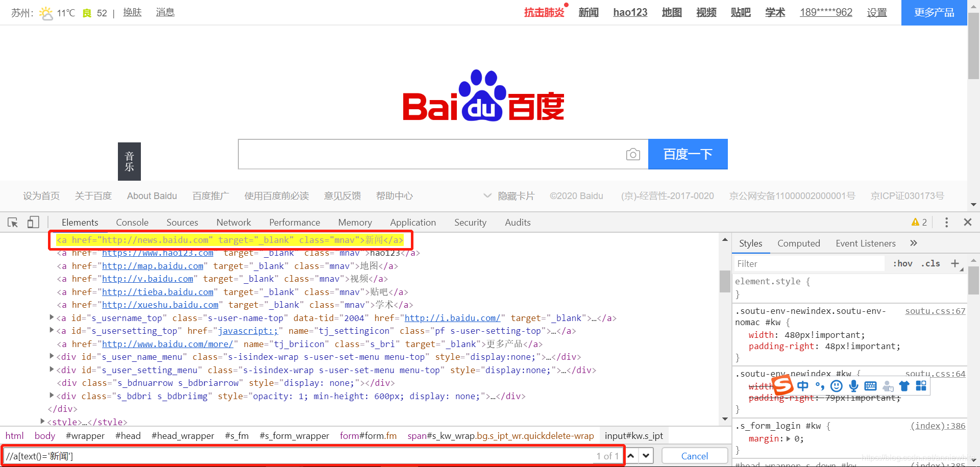Open Sogou toolbox grid icon
Image resolution: width=980 pixels, height=467 pixels.
(x=921, y=386)
